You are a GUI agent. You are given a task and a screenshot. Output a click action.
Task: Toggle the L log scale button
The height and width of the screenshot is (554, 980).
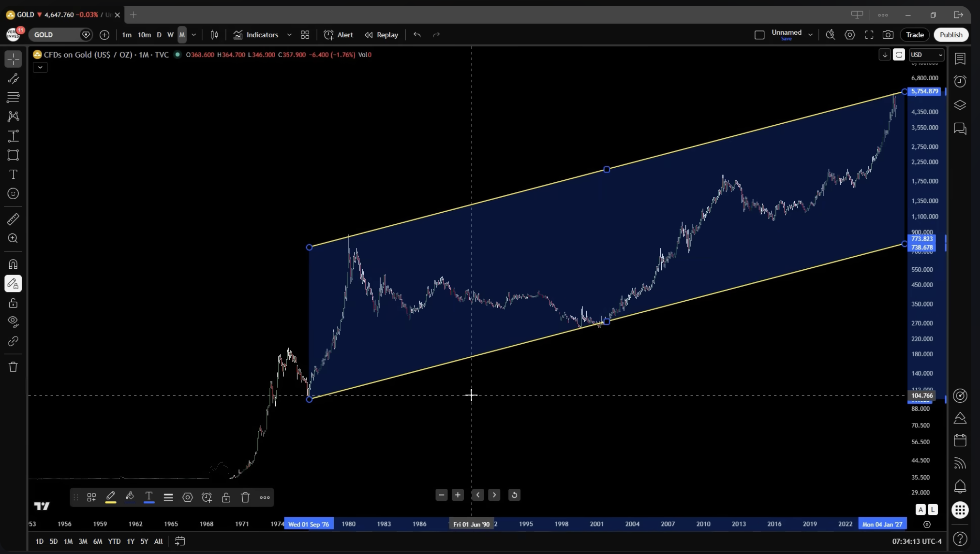point(932,509)
